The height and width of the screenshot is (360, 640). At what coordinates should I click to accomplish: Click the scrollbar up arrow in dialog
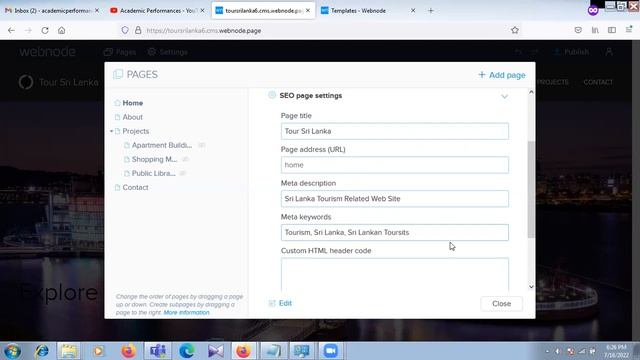(x=531, y=92)
